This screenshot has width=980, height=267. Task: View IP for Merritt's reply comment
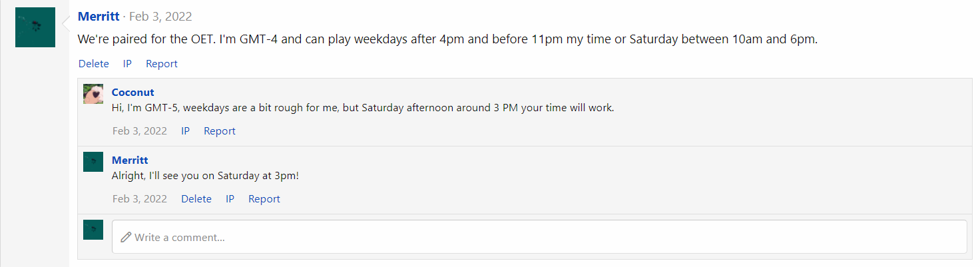click(230, 199)
